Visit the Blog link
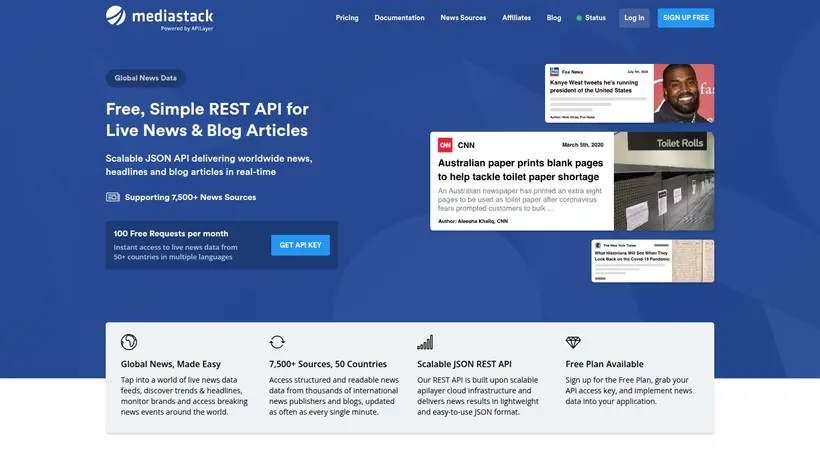820x461 pixels. tap(554, 18)
